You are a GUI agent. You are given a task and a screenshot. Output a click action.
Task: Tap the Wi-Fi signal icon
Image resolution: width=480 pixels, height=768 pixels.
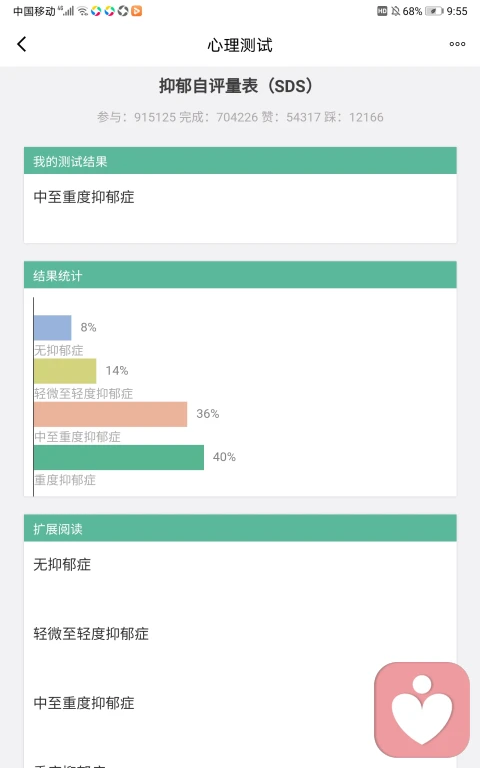(x=83, y=11)
